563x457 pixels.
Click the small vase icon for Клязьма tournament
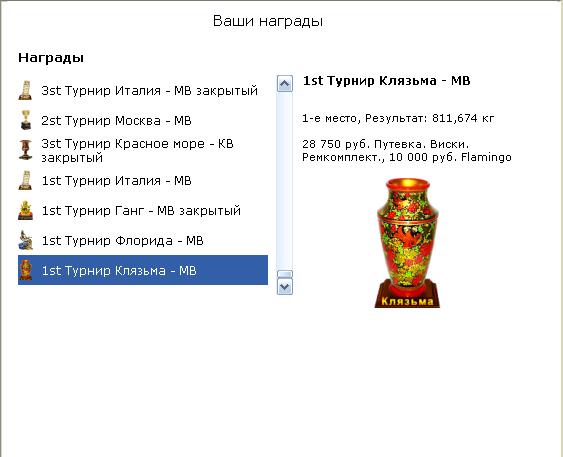coord(25,270)
